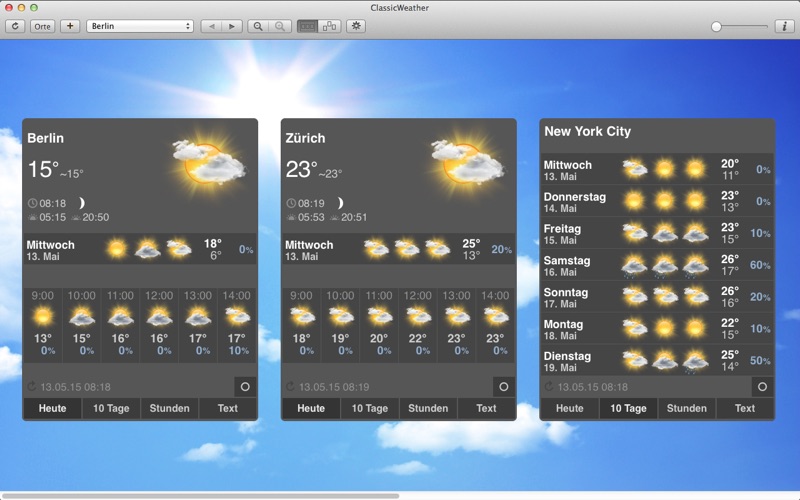Select Text tab in New York panel
Screen dimensions: 800x500
pyautogui.click(x=745, y=408)
